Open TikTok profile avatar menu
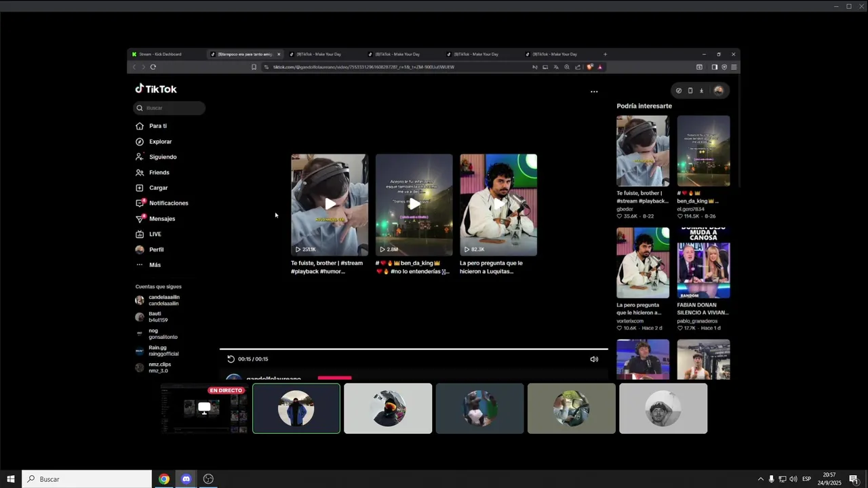 [718, 91]
